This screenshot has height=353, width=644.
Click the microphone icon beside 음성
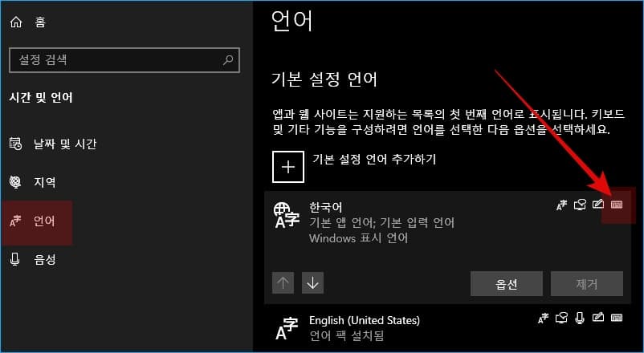click(15, 259)
